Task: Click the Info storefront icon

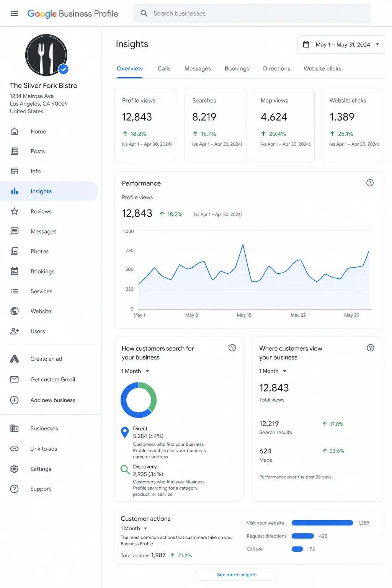Action: (x=15, y=171)
